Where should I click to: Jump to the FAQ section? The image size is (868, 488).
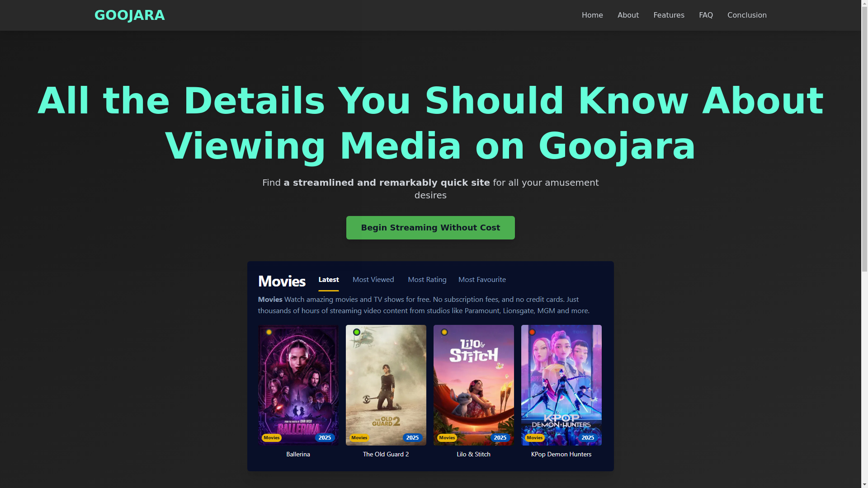click(706, 15)
